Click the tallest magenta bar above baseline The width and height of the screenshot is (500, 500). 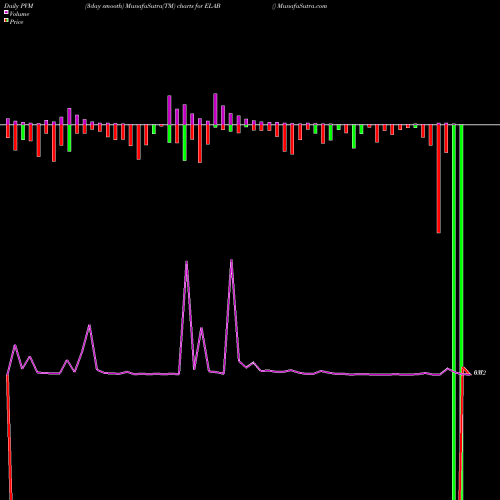point(215,109)
